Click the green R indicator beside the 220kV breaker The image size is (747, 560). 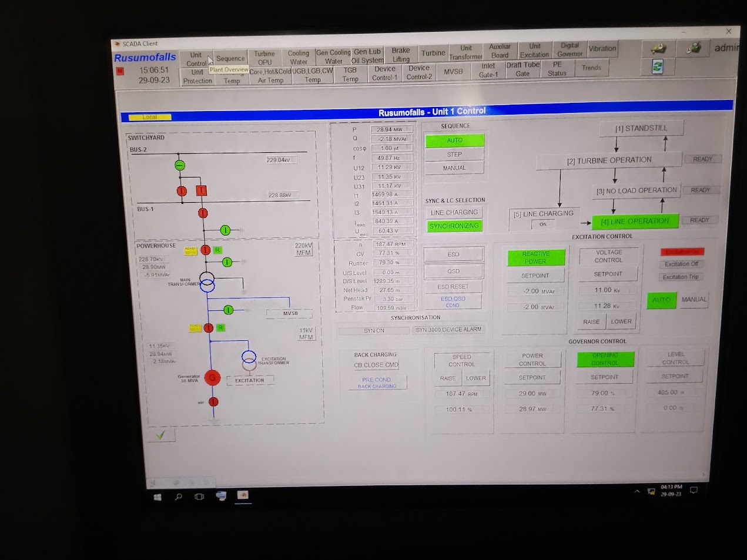(217, 250)
